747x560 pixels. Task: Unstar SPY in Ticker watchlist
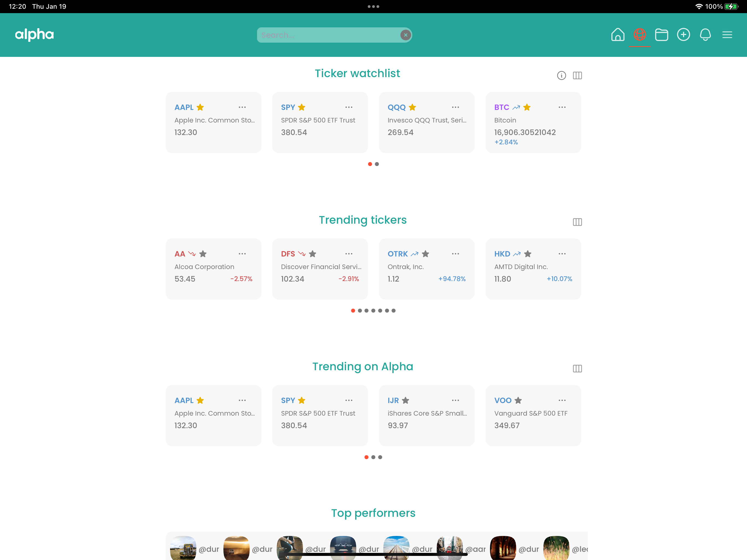[302, 107]
